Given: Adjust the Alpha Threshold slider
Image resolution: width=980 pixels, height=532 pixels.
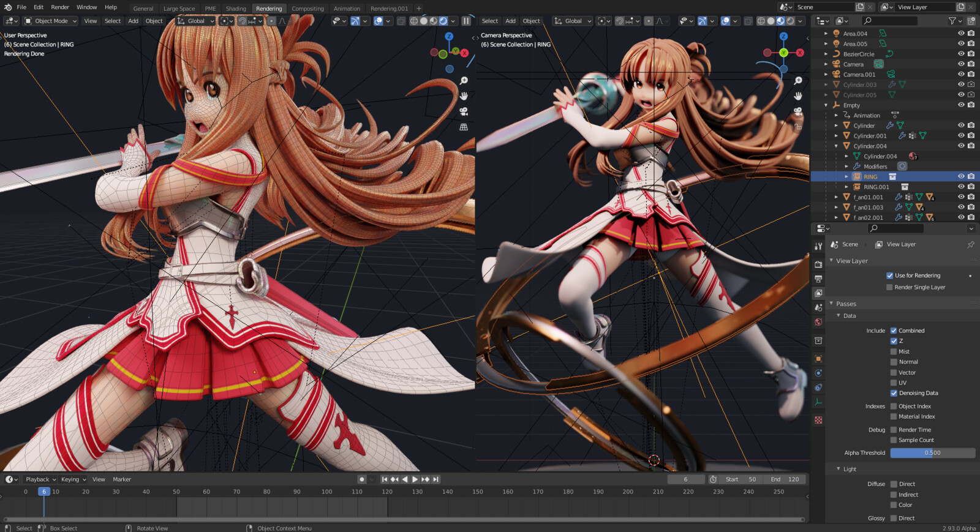Looking at the screenshot, I should [x=932, y=453].
